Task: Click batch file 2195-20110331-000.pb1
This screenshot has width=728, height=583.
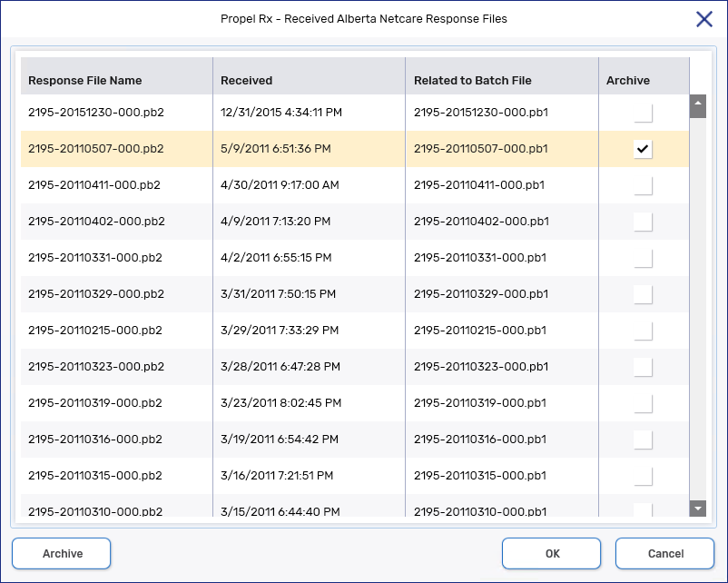Action: click(480, 257)
